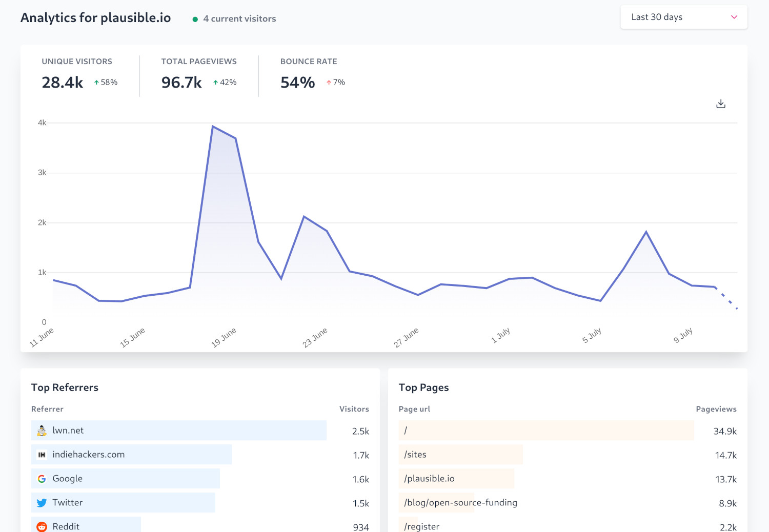Screen dimensions: 769x532
Task: Click the Referrer column header
Action: click(x=47, y=409)
